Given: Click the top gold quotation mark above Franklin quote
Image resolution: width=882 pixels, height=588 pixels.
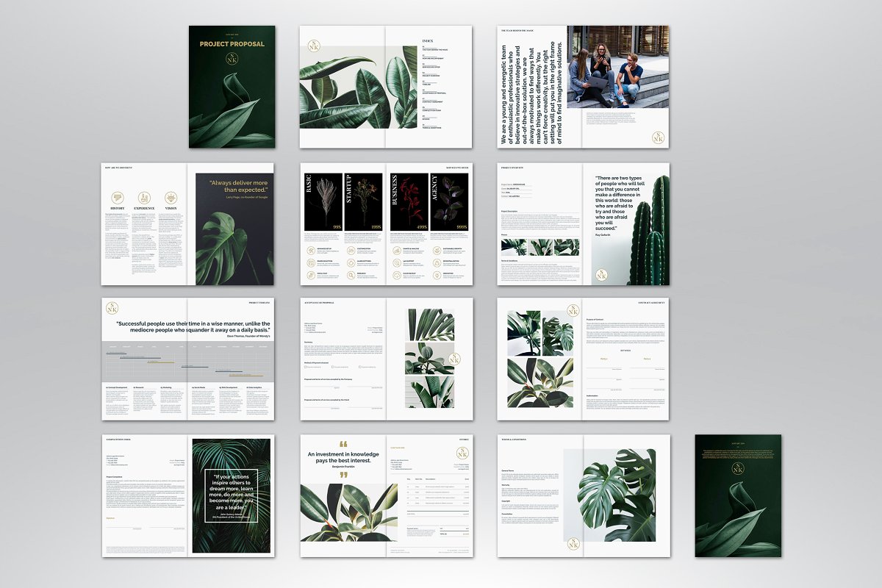Looking at the screenshot, I should tap(343, 445).
